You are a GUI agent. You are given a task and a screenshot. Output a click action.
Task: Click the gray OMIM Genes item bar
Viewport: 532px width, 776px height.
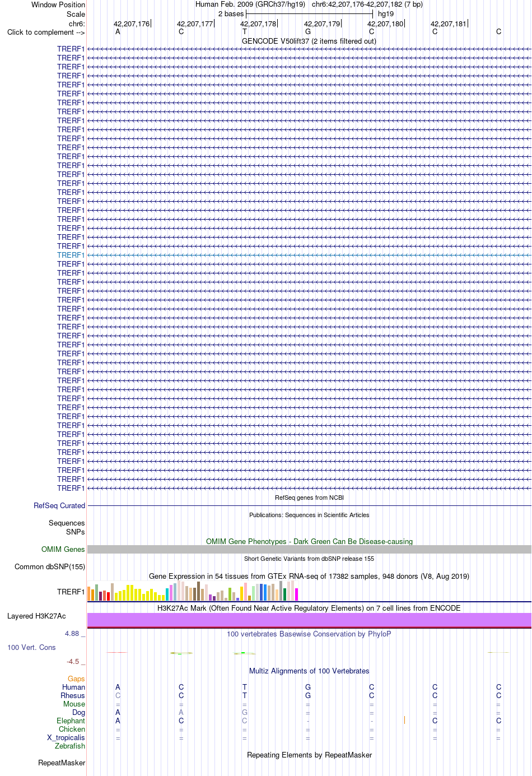309,549
